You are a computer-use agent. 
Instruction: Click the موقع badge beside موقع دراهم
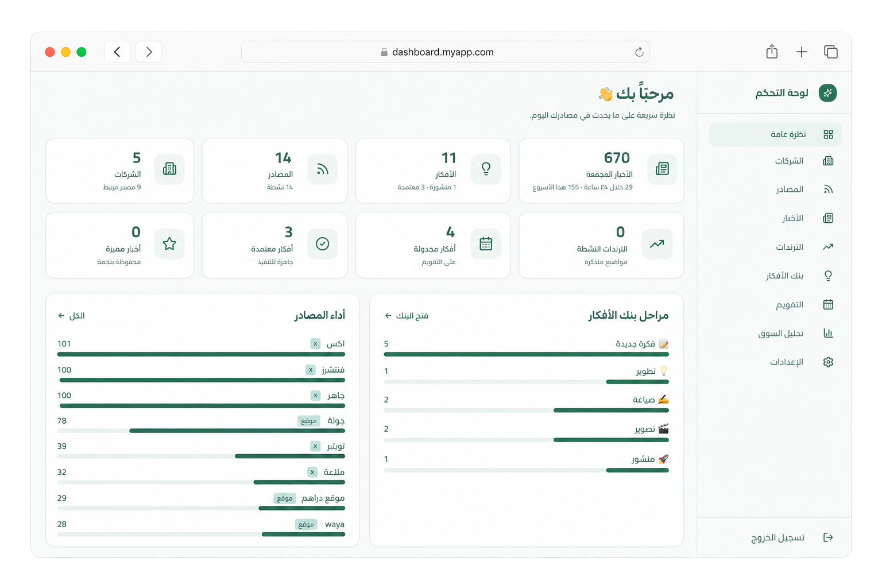click(285, 498)
